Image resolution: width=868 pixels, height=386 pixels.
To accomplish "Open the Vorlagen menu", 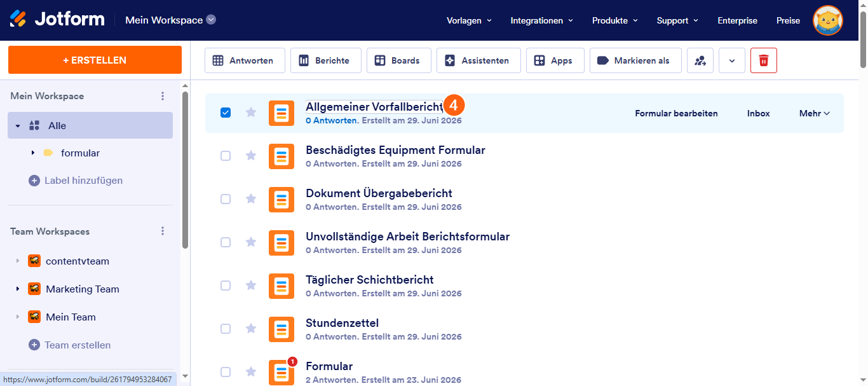I will [x=470, y=20].
